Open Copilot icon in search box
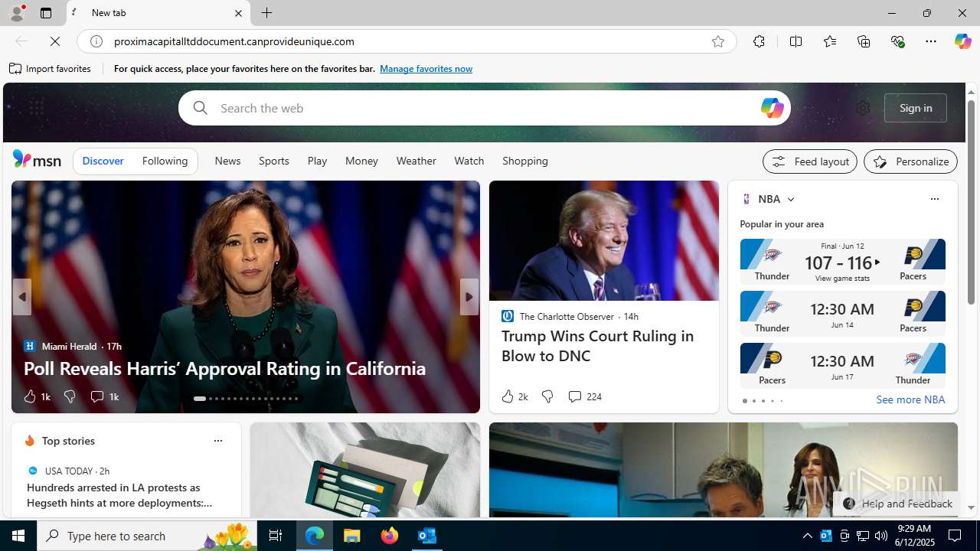The image size is (980, 551). coord(772,108)
